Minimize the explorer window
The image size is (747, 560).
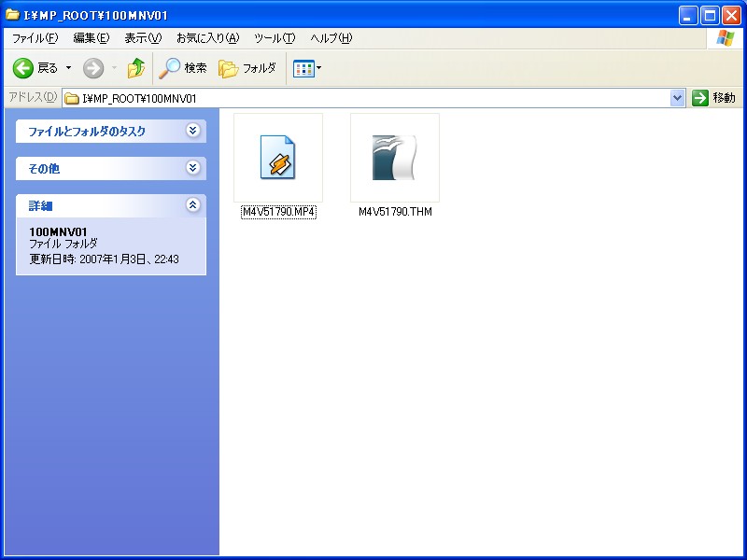point(687,16)
